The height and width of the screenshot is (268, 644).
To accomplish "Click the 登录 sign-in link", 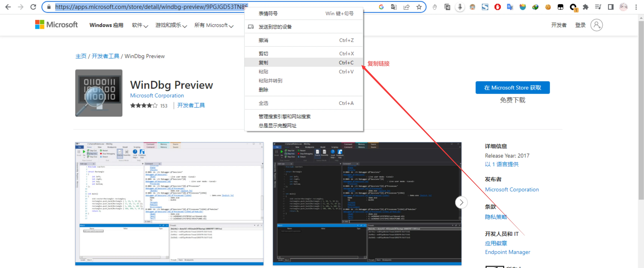I will coord(580,25).
